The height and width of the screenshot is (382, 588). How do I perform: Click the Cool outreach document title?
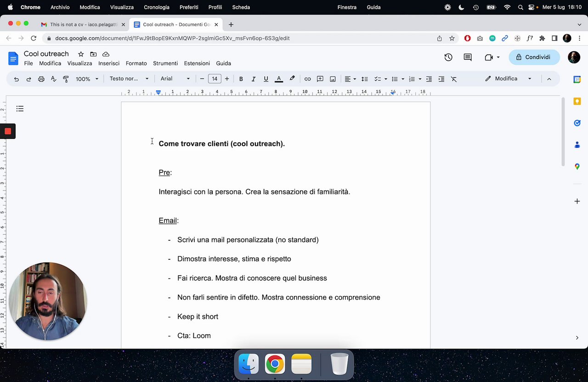(x=46, y=54)
